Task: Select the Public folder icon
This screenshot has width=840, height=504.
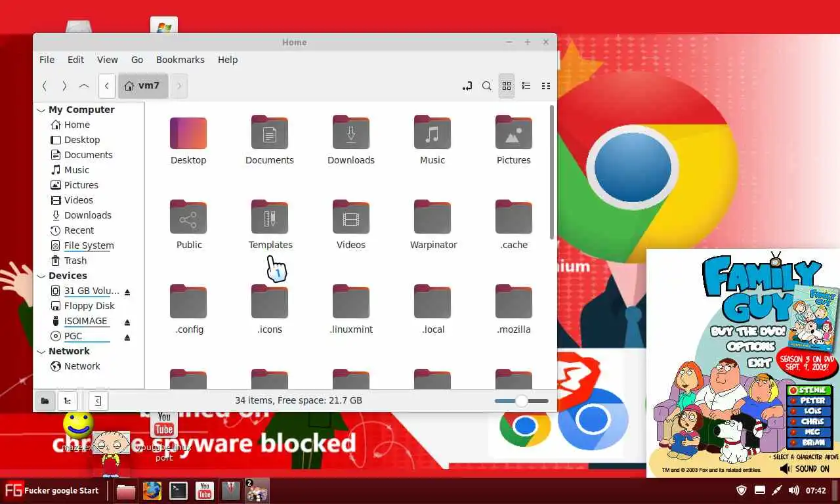Action: pyautogui.click(x=188, y=218)
